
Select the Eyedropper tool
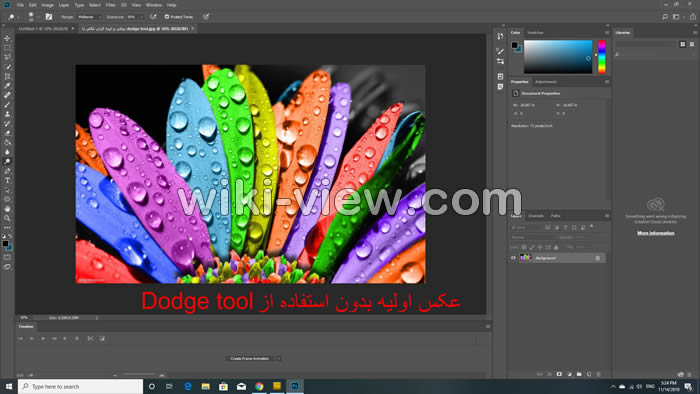pos(7,86)
